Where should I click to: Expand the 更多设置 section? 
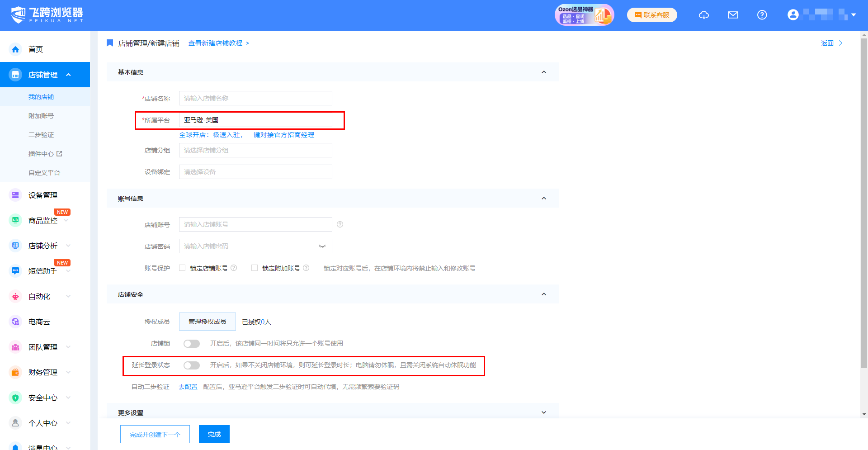point(544,412)
